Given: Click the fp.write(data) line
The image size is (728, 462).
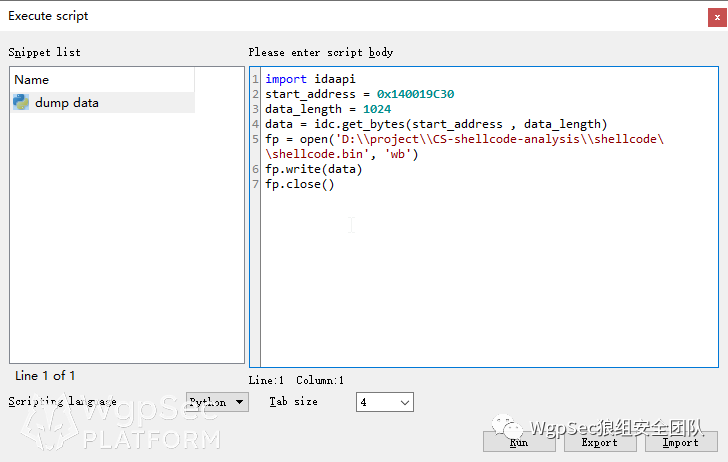Looking at the screenshot, I should [x=313, y=169].
